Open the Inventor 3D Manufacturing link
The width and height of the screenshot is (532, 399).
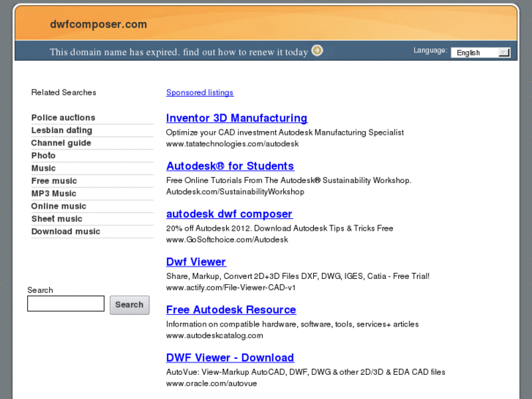click(237, 118)
